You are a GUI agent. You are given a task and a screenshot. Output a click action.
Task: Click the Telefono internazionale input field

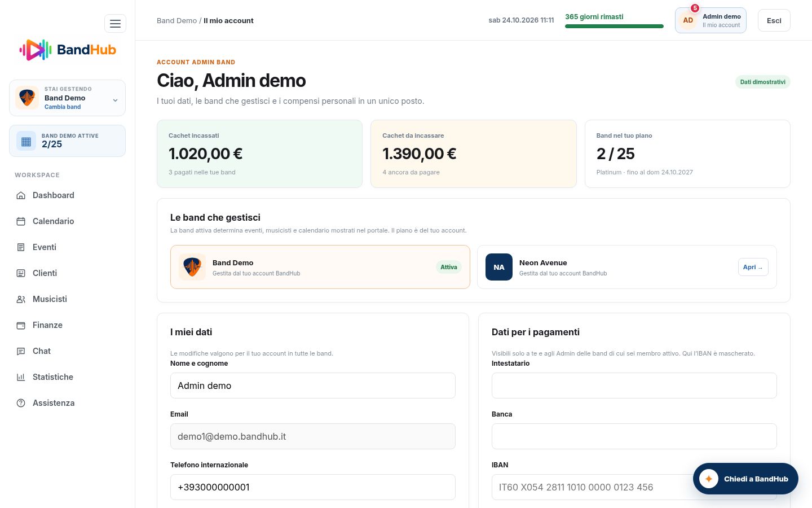pos(313,487)
